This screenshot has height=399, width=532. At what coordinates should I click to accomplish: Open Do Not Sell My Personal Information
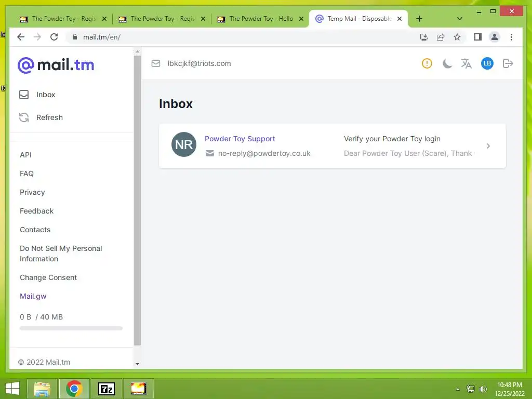click(x=61, y=254)
